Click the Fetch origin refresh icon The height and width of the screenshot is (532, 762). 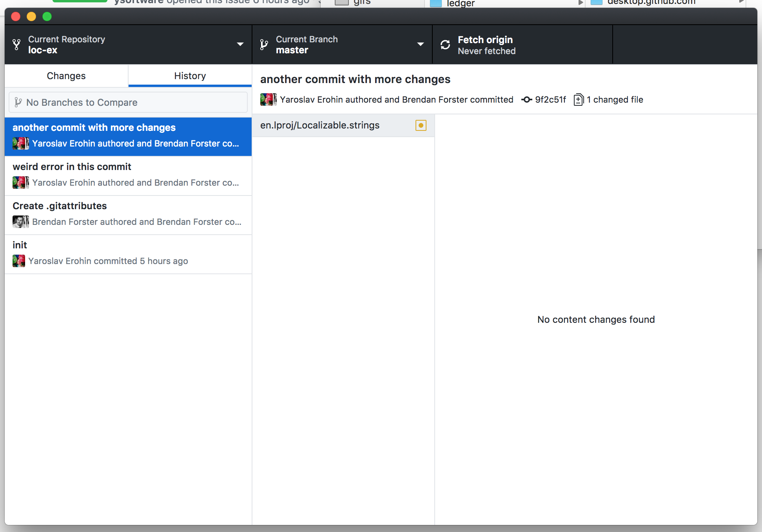pos(445,44)
